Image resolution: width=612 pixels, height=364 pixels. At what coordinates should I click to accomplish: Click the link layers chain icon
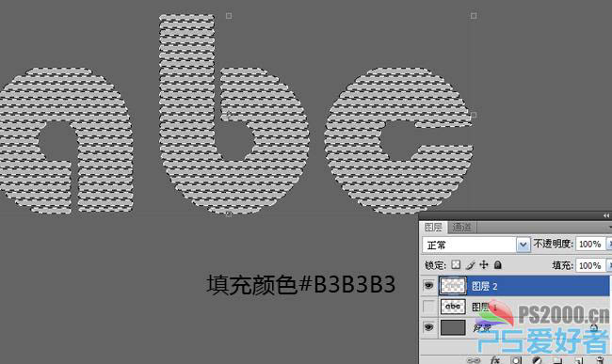pyautogui.click(x=474, y=360)
